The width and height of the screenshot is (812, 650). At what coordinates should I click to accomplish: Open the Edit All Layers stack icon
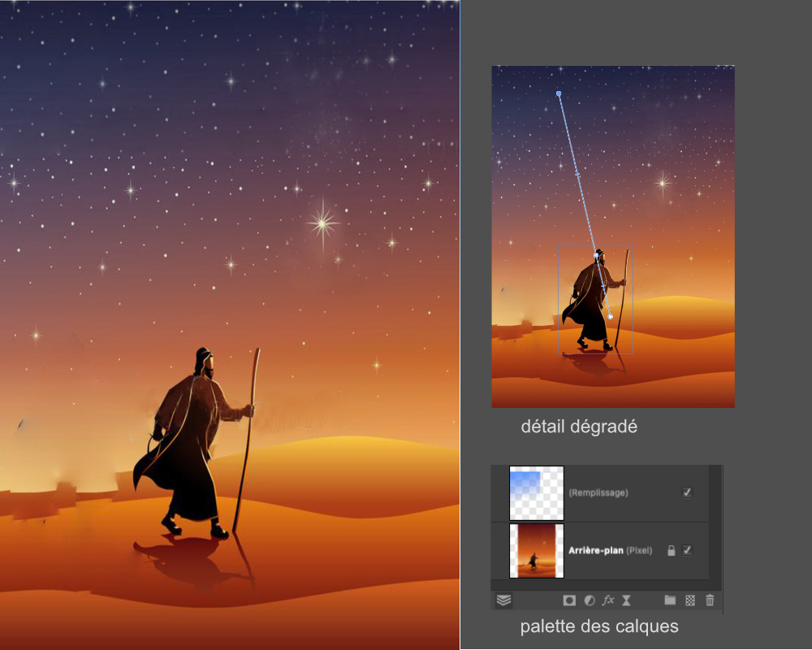point(504,600)
